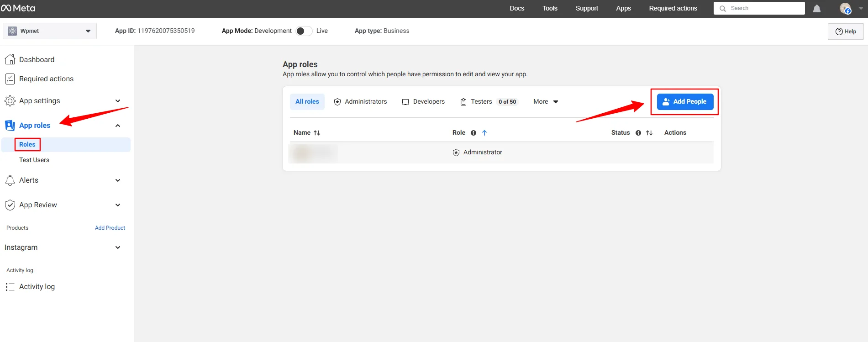Viewport: 868px width, 342px height.
Task: Expand the Alerts section
Action: coord(118,180)
